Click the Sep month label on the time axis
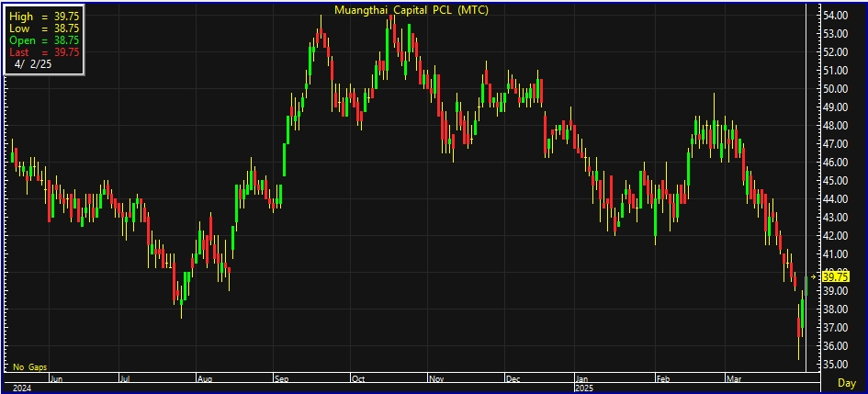The width and height of the screenshot is (868, 394). click(284, 377)
